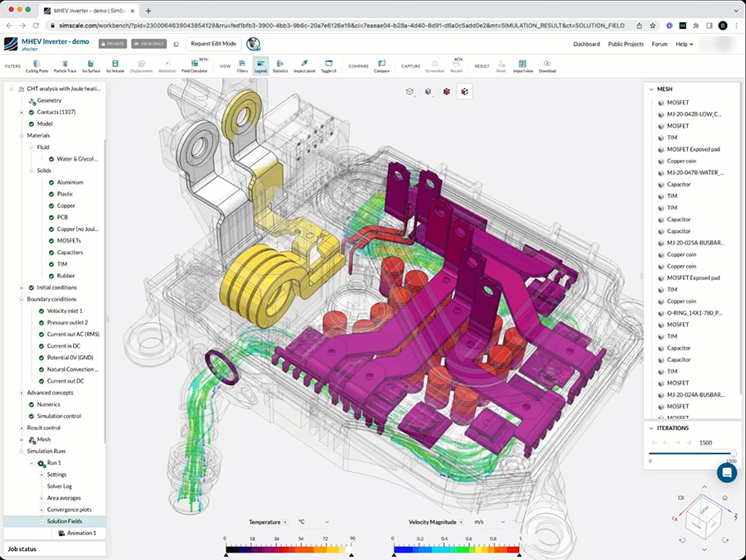
Task: Open the Forum link
Action: point(660,44)
